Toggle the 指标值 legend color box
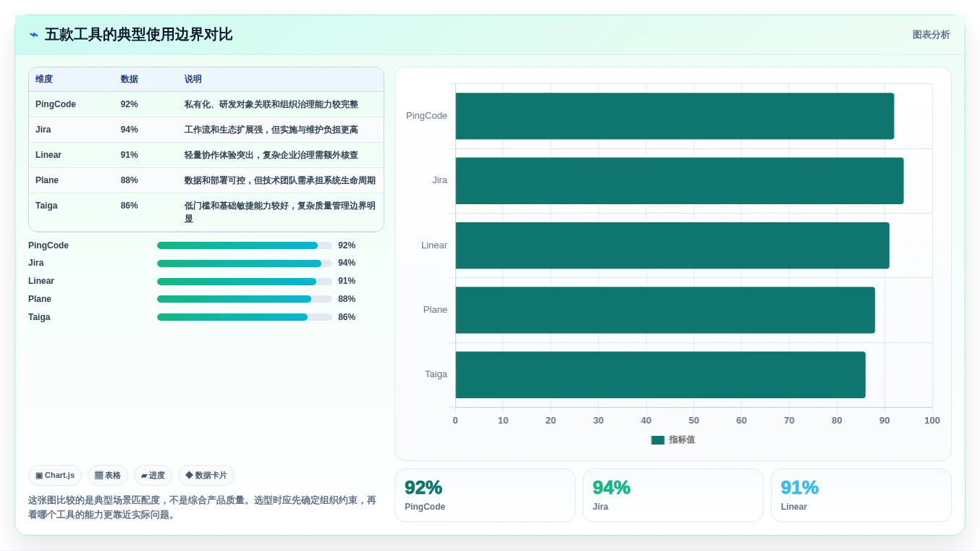The width and height of the screenshot is (980, 551). (657, 440)
